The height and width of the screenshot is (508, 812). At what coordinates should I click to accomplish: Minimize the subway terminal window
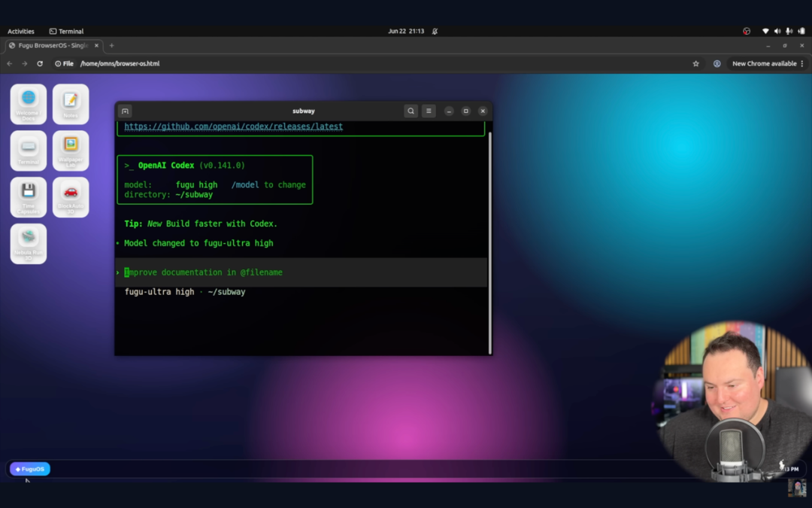coord(449,111)
